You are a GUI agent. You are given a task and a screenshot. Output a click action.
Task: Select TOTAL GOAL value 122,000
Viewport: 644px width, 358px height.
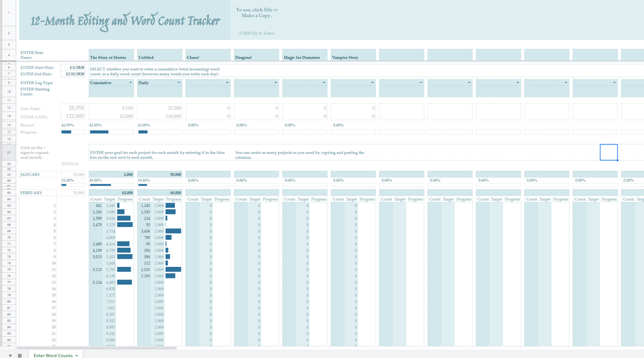point(72,116)
